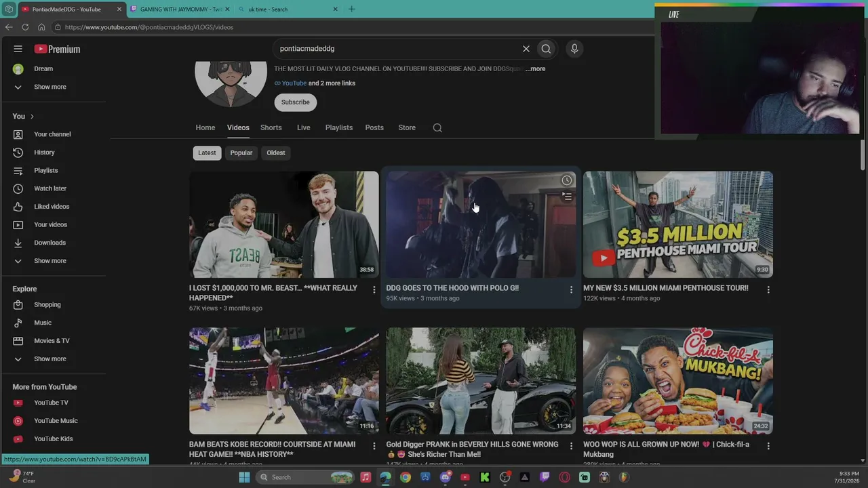Expand channel description with ...more
Viewport: 868px width, 488px height.
click(x=535, y=68)
